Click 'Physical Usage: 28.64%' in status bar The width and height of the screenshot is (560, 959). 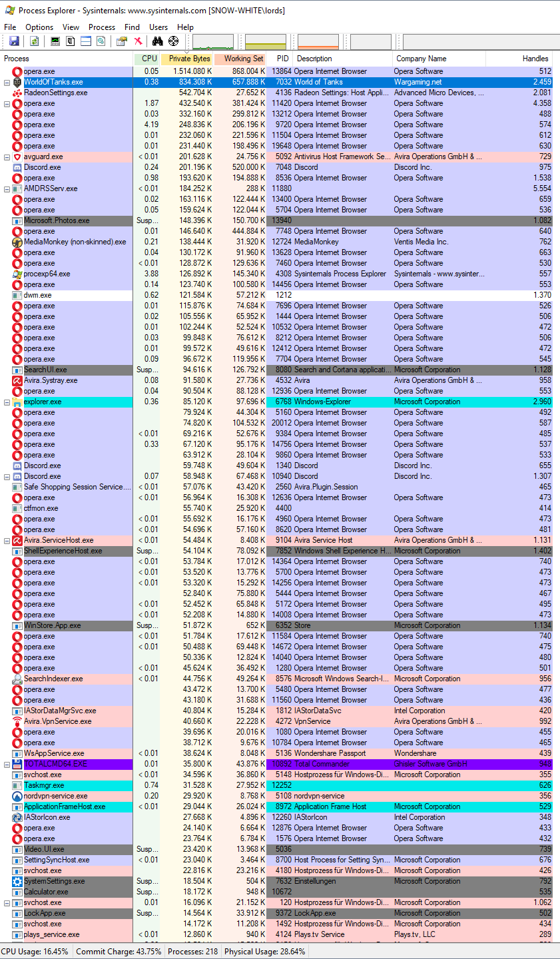[x=265, y=952]
